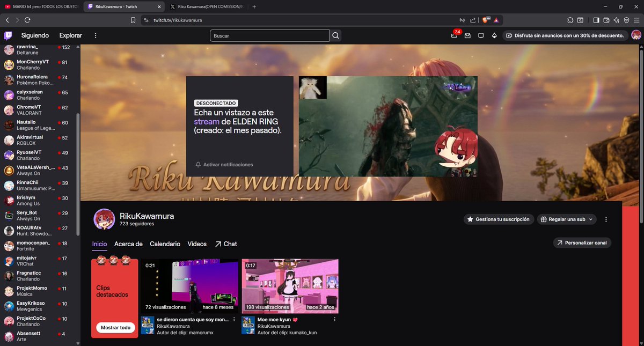Switch to the Riku Kawamura X tab
The height and width of the screenshot is (346, 644).
pyautogui.click(x=206, y=6)
